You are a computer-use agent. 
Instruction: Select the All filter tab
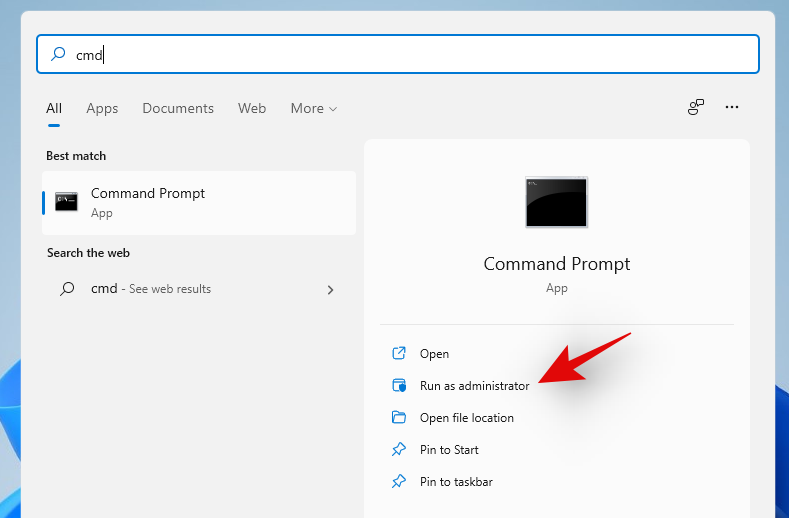tap(54, 108)
